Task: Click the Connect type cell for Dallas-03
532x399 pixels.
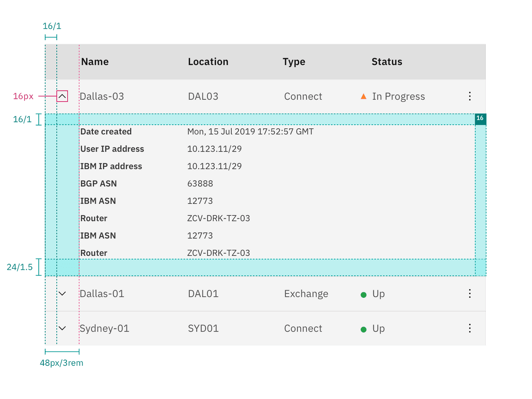Action: [303, 97]
